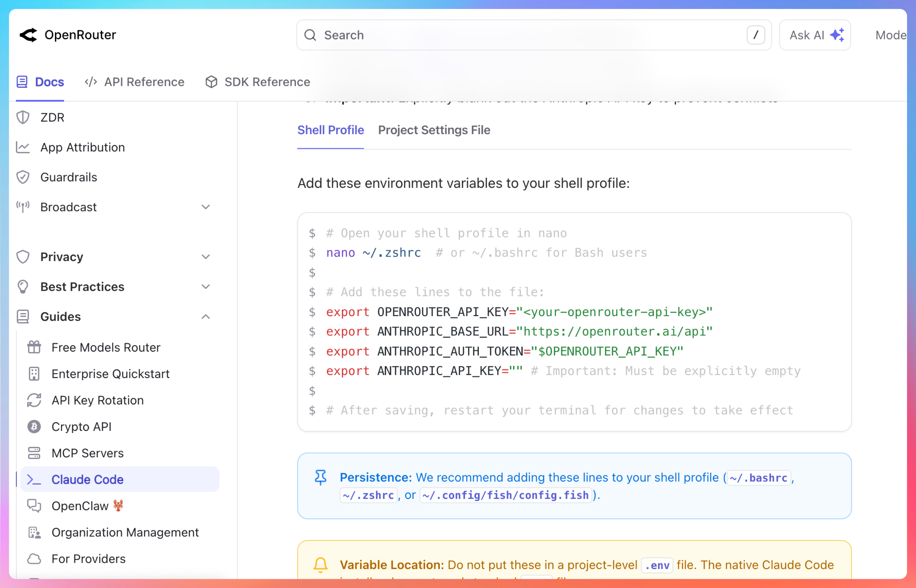The image size is (916, 588).
Task: Open App Attribution via its chart icon
Action: [x=23, y=147]
